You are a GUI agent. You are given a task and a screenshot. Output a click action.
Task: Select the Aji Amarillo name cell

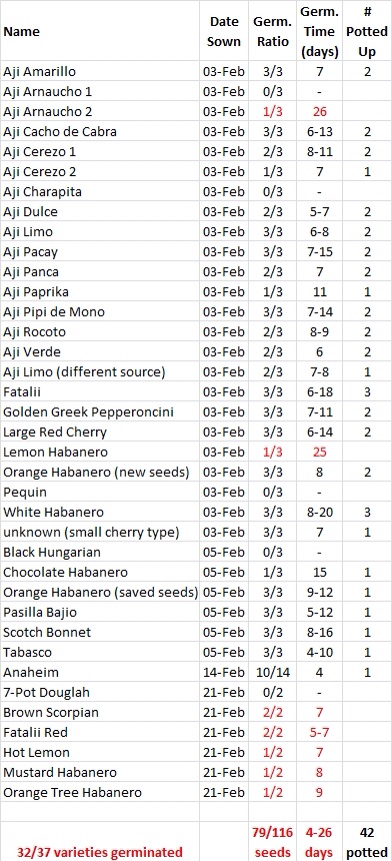tap(99, 71)
